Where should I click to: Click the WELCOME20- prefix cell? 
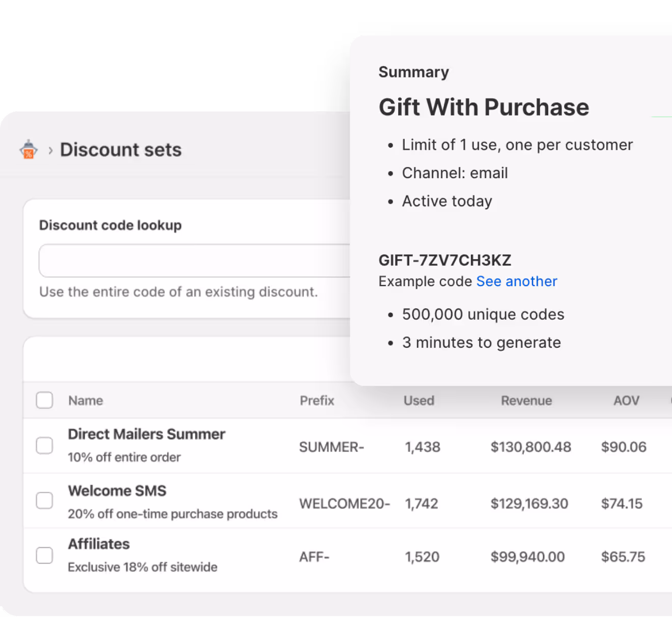[x=345, y=503]
